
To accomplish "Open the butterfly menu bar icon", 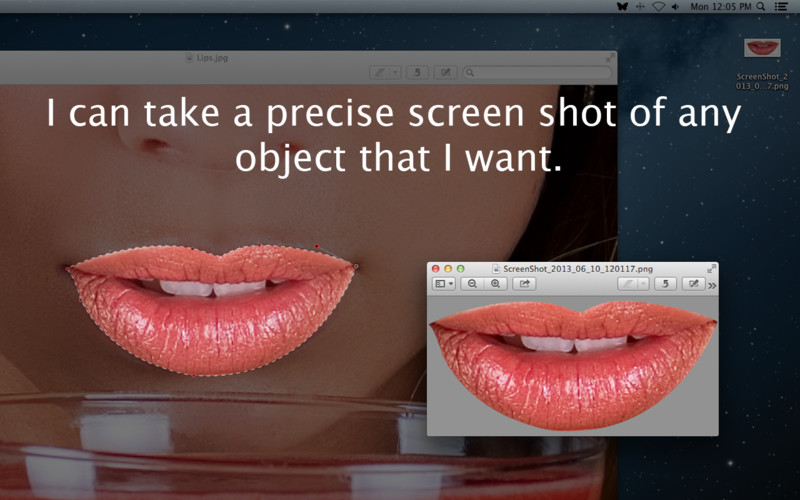I will [x=622, y=6].
